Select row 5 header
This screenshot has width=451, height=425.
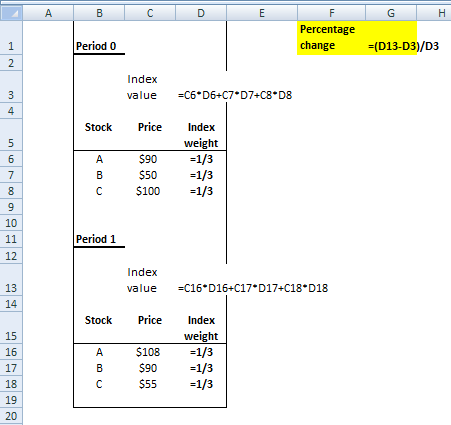[x=11, y=135]
